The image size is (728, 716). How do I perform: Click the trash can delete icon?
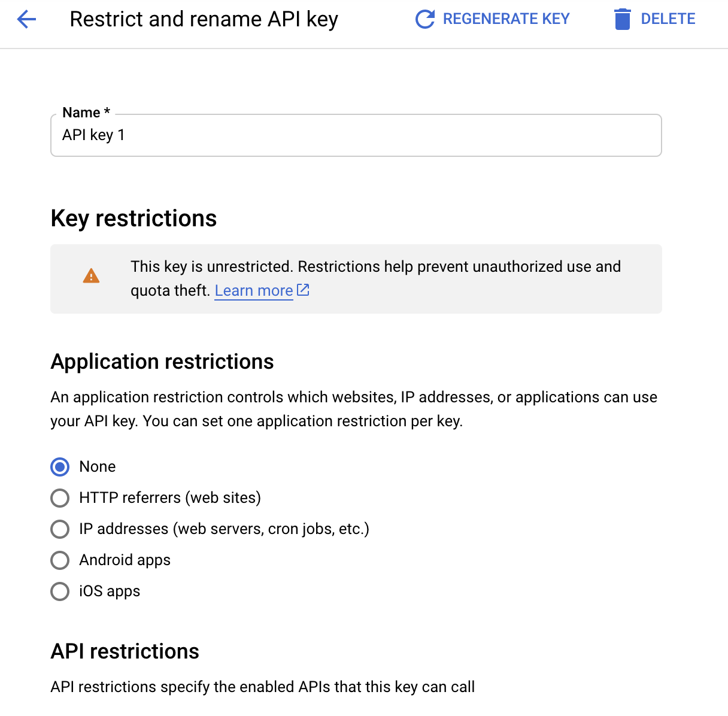pyautogui.click(x=622, y=19)
